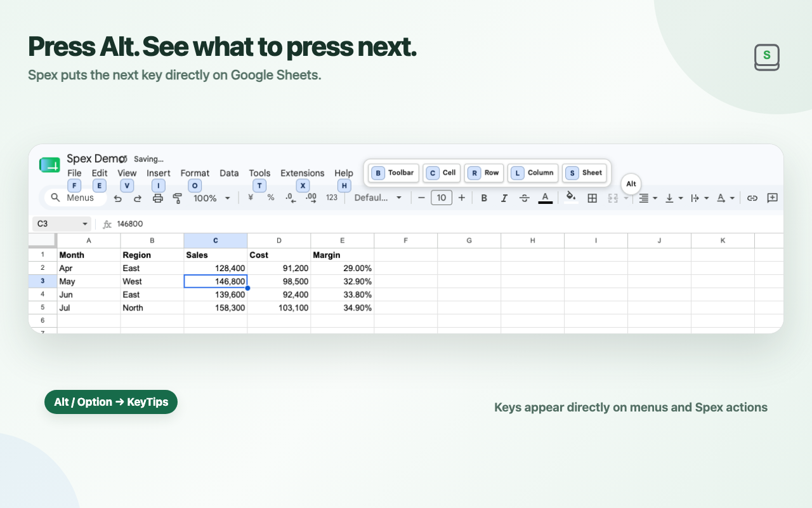Open the 123 more number formats button
The width and height of the screenshot is (812, 508).
pos(332,197)
